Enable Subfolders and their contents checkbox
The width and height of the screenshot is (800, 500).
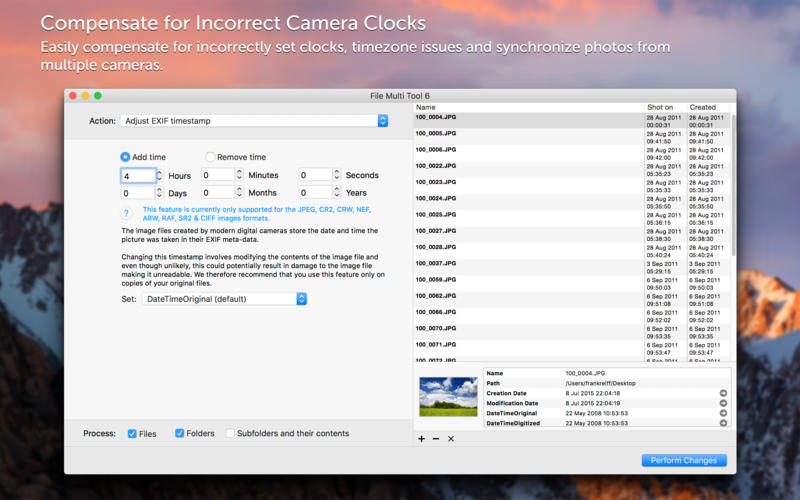click(x=230, y=433)
